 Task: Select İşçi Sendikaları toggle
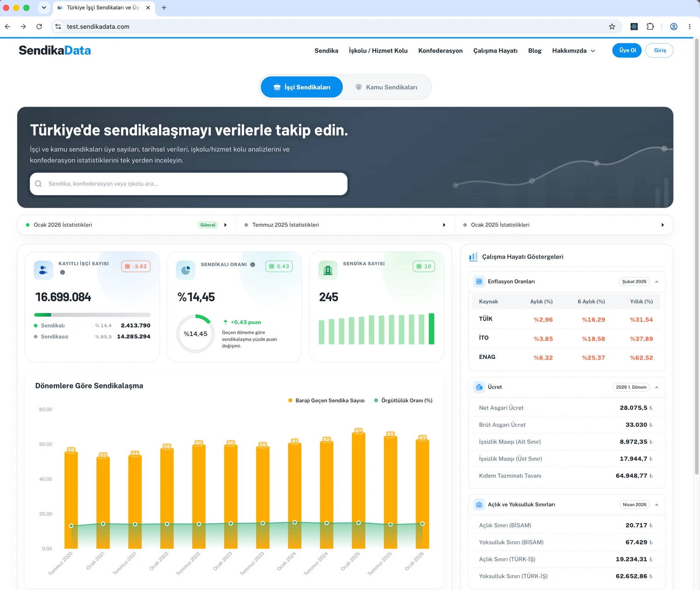tap(302, 87)
